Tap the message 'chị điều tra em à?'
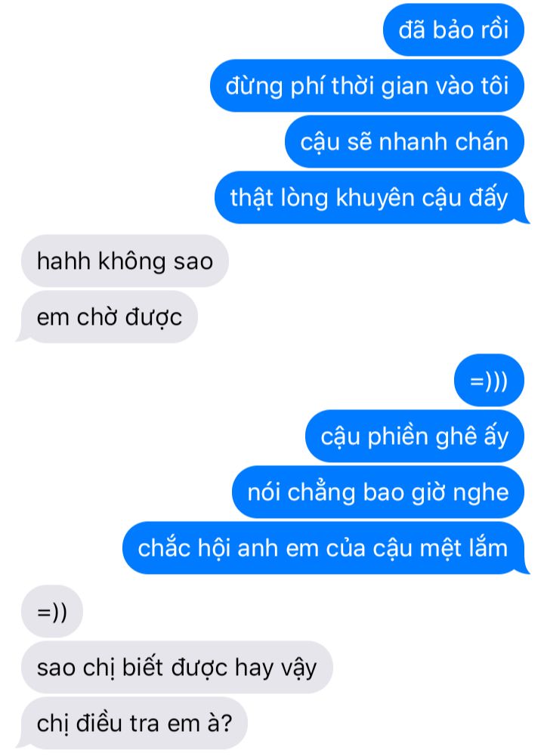The image size is (544, 756). [x=132, y=724]
